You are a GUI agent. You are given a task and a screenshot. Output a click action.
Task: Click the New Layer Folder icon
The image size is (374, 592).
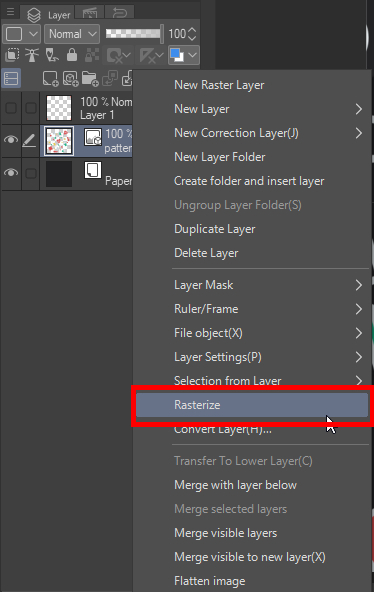click(x=90, y=79)
